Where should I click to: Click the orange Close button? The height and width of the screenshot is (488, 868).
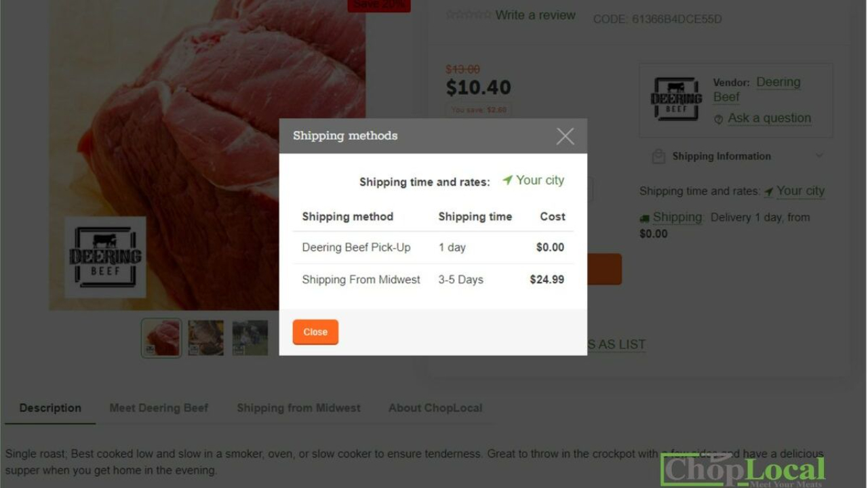point(315,332)
